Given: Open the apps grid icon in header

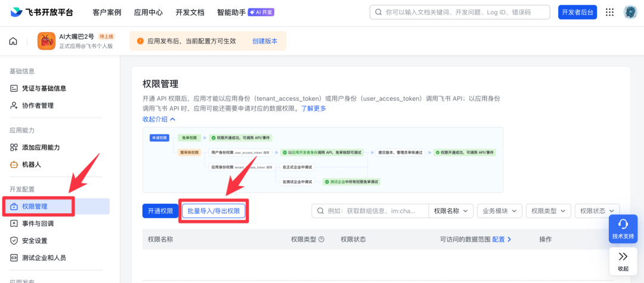Looking at the screenshot, I should (609, 12).
